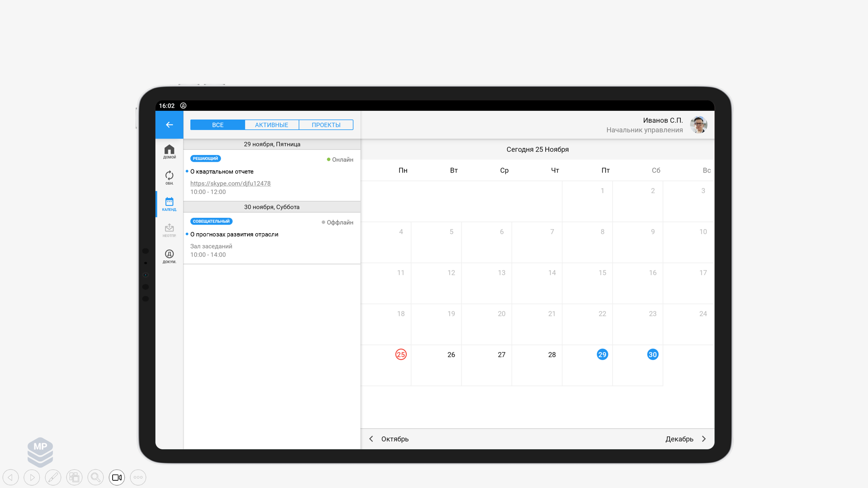The image size is (868, 488).
Task: Click the user profile avatar photo
Action: click(x=698, y=125)
